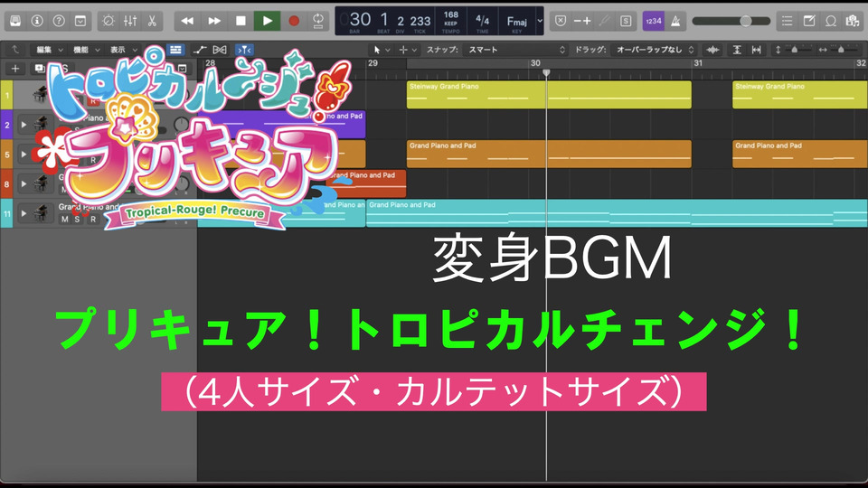Open the Inspector with the info icon

point(37,21)
